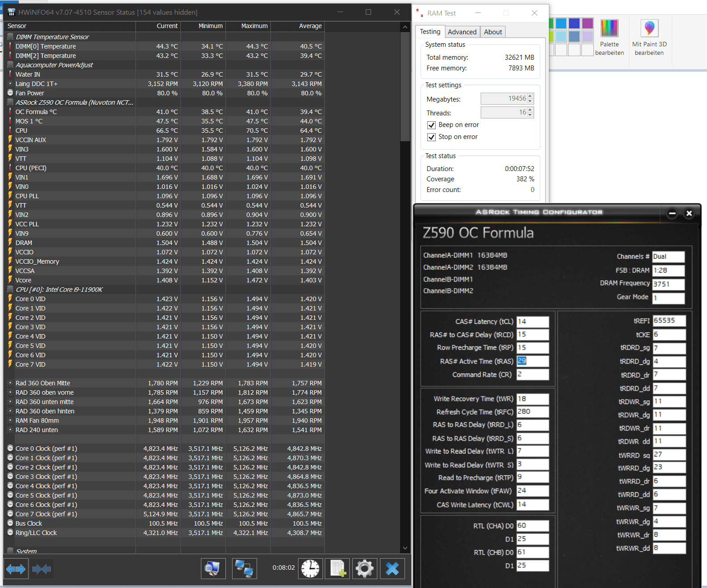Collapse the DIMM Temperature Sensor group
This screenshot has width=707, height=588.
10,37
